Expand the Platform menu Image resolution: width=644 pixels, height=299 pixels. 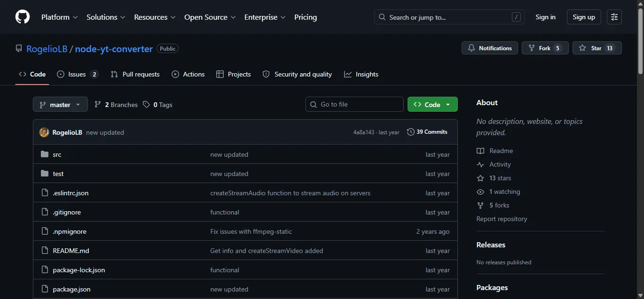(59, 17)
